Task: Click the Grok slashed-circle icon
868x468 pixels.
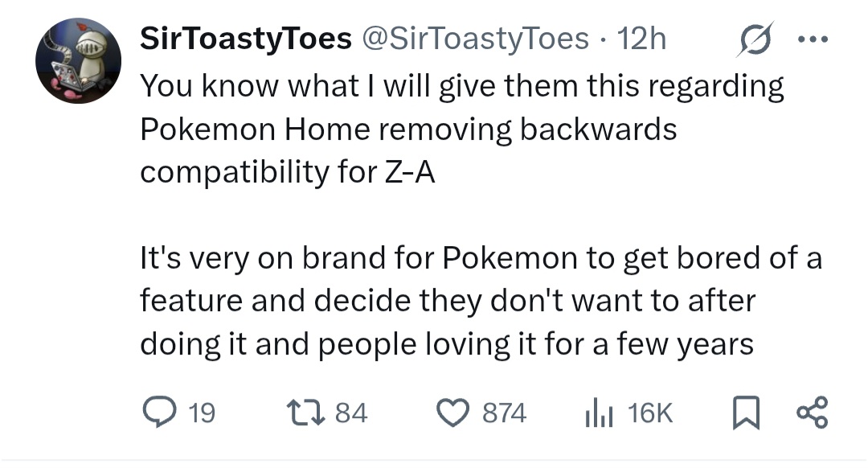Action: (x=757, y=39)
